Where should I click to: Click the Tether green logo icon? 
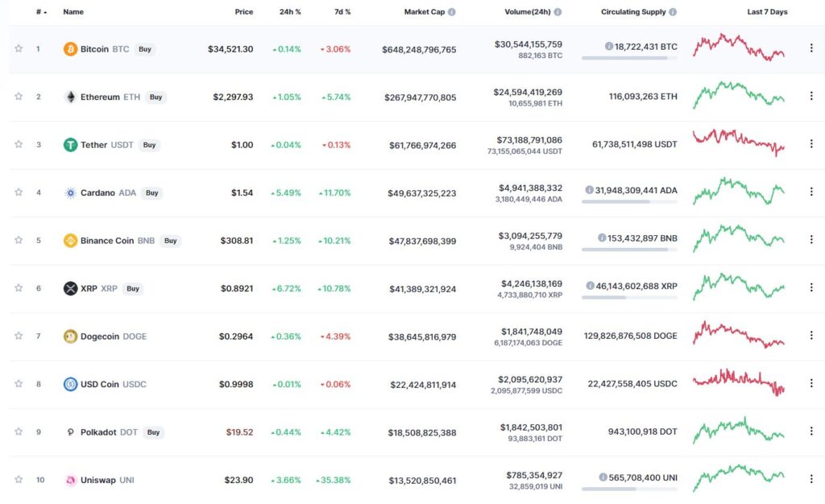(x=70, y=145)
